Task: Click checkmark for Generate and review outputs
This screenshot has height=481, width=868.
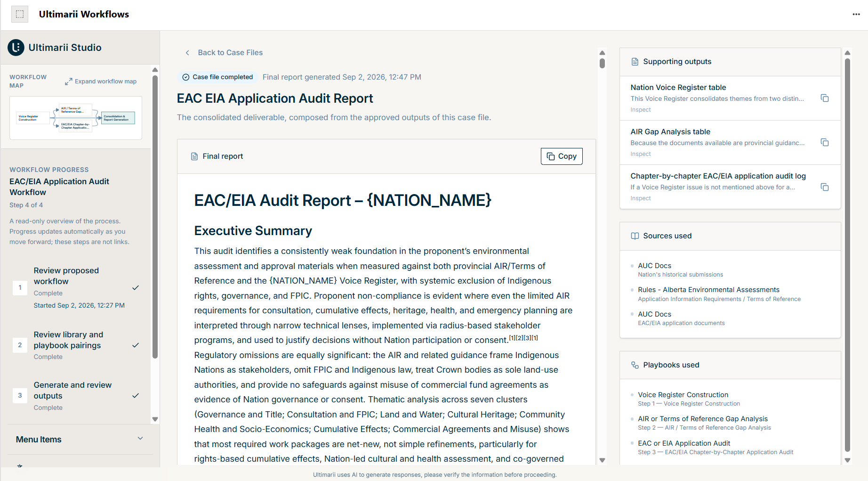Action: 136,396
